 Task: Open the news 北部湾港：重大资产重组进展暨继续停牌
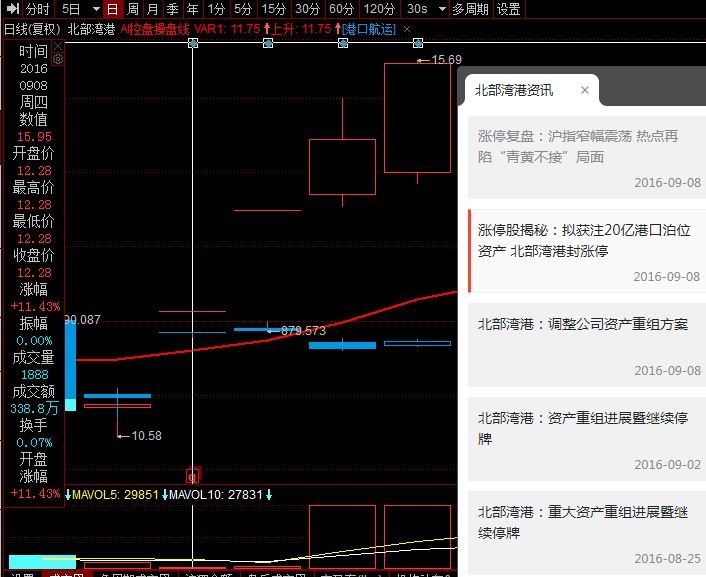[587, 533]
